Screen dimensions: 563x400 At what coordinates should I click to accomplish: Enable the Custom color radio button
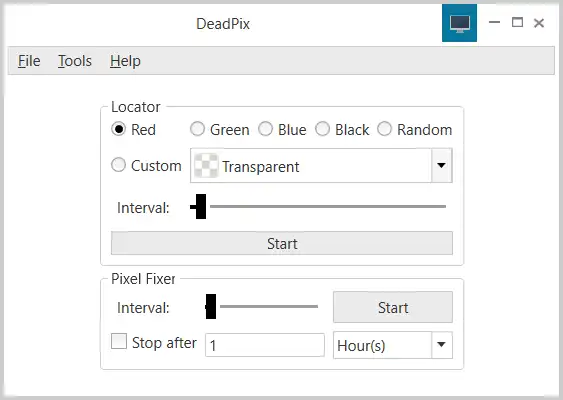(118, 165)
